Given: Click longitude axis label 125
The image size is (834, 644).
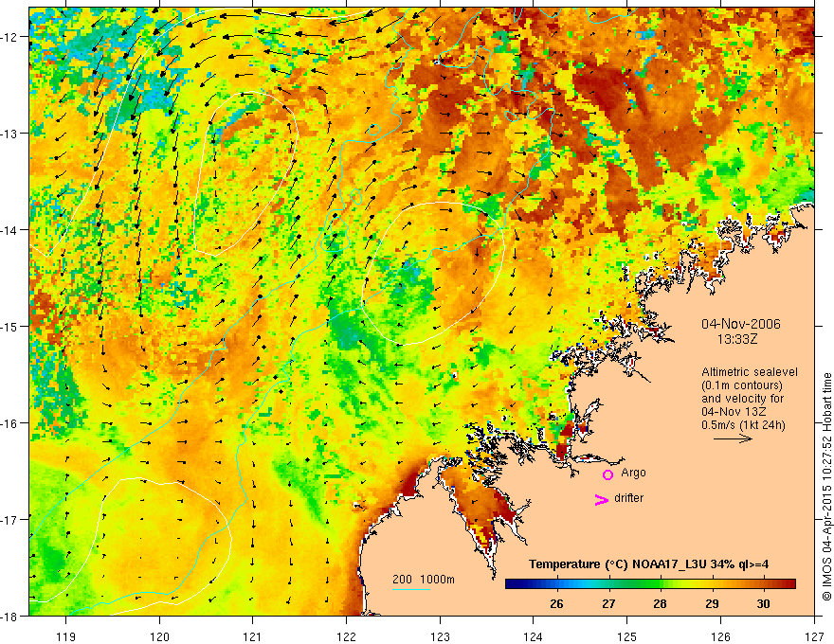Looking at the screenshot, I should click(627, 636).
